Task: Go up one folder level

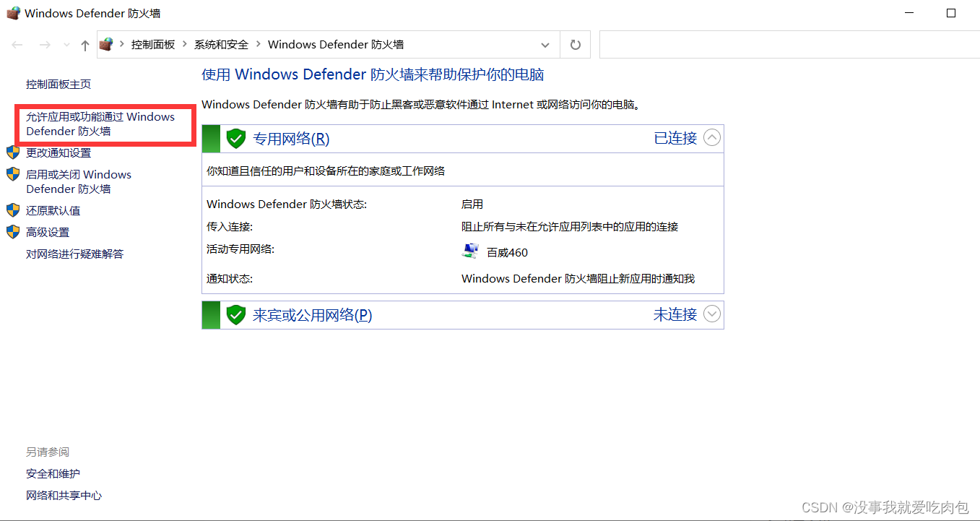Action: coord(85,45)
